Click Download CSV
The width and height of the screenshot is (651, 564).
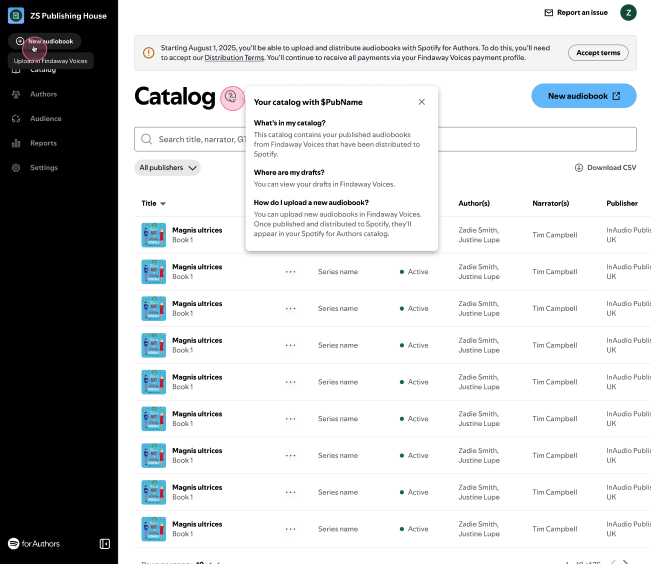pos(605,168)
